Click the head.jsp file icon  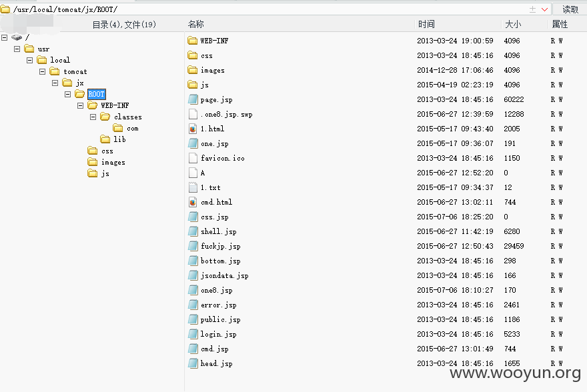coord(193,363)
